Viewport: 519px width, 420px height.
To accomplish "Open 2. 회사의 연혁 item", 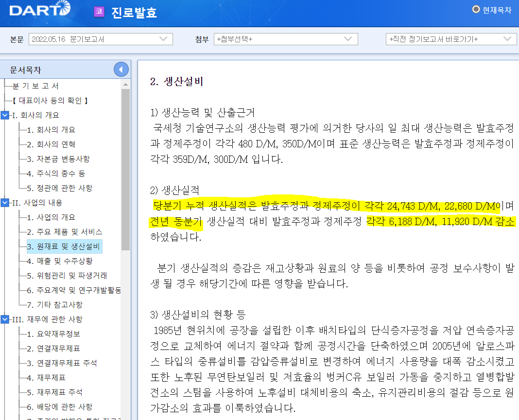I will coord(51,144).
